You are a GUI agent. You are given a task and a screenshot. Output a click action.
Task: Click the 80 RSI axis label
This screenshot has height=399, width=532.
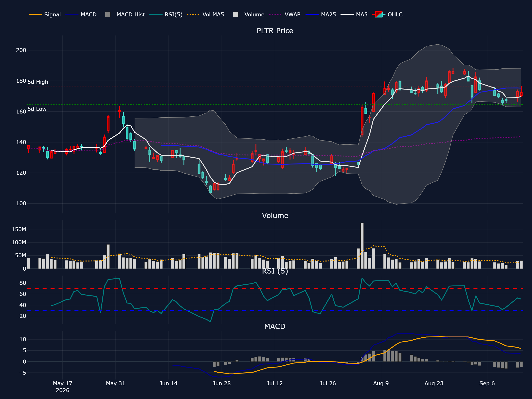[23, 283]
